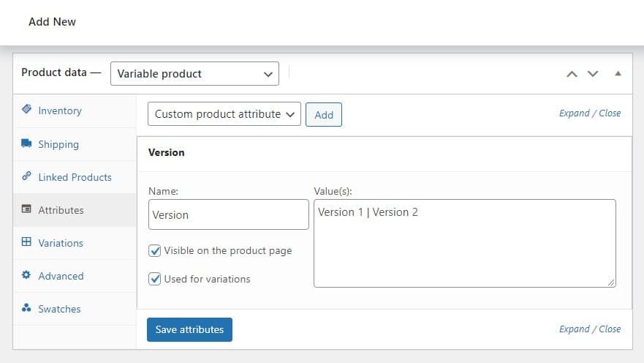Click the Inventory tag icon

[x=27, y=109]
